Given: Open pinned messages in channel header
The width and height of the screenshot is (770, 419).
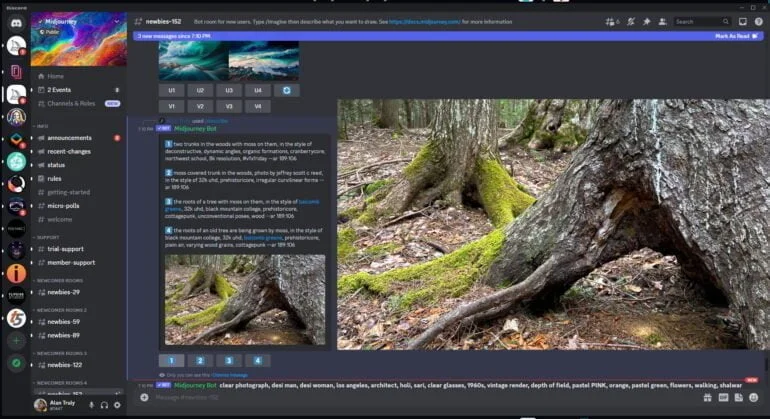Looking at the screenshot, I should click(x=647, y=21).
